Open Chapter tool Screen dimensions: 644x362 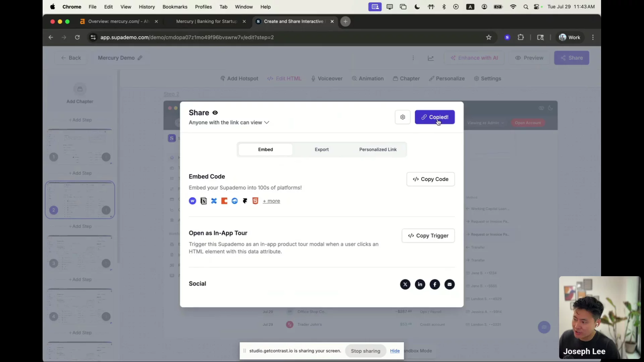[x=406, y=78]
